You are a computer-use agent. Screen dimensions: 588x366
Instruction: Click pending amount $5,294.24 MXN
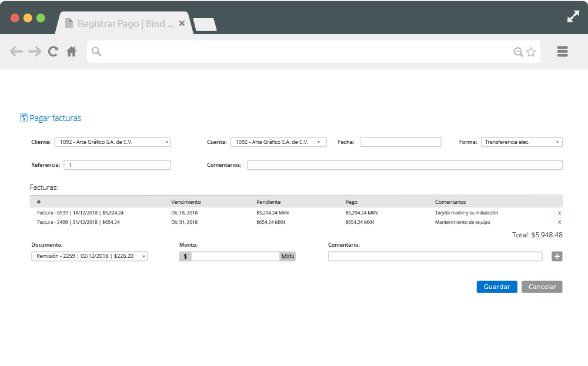(273, 213)
